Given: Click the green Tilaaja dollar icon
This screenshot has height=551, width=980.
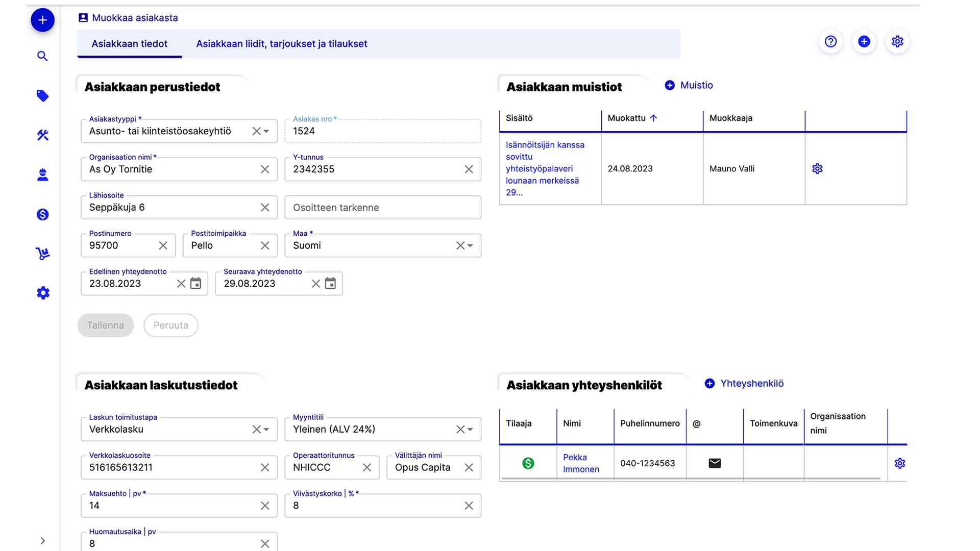Looking at the screenshot, I should click(528, 463).
